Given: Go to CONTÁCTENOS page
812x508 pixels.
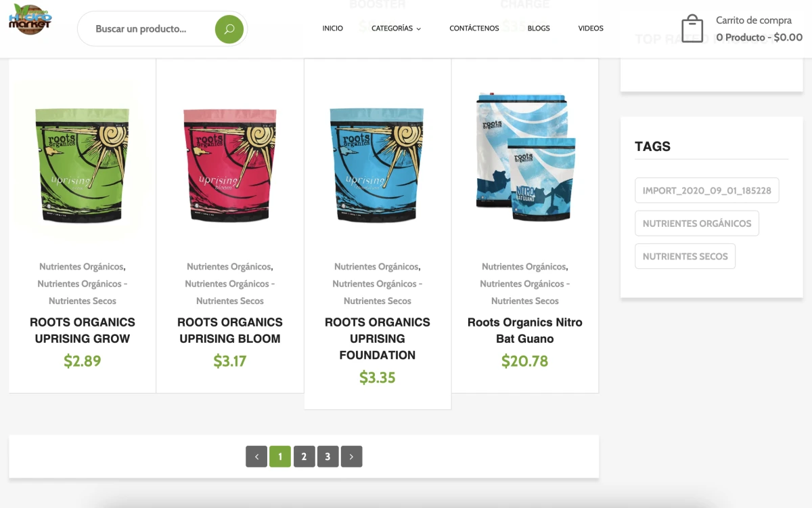Looking at the screenshot, I should pyautogui.click(x=474, y=28).
